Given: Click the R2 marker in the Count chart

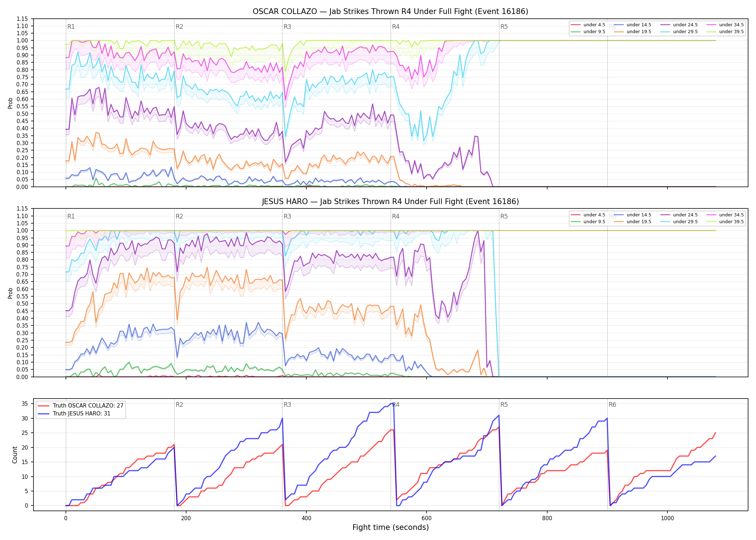Looking at the screenshot, I should pyautogui.click(x=179, y=405).
